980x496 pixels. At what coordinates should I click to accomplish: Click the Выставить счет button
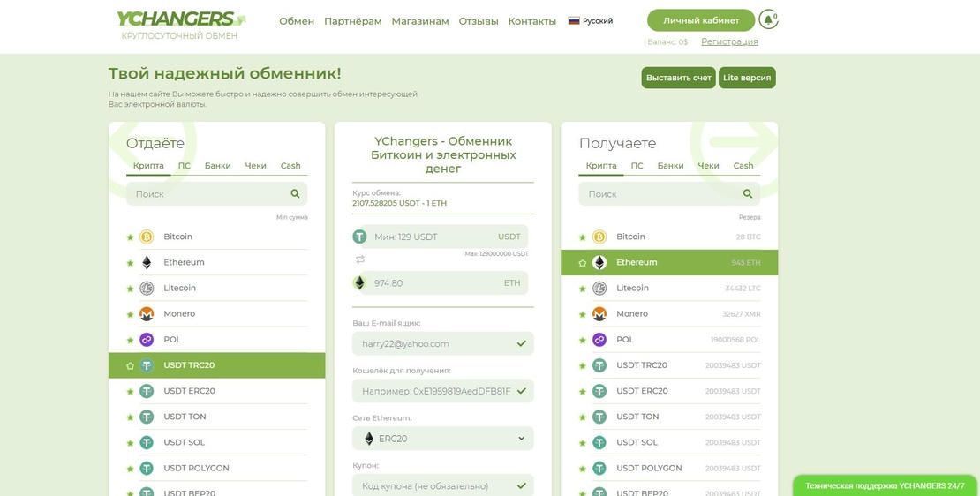point(678,78)
